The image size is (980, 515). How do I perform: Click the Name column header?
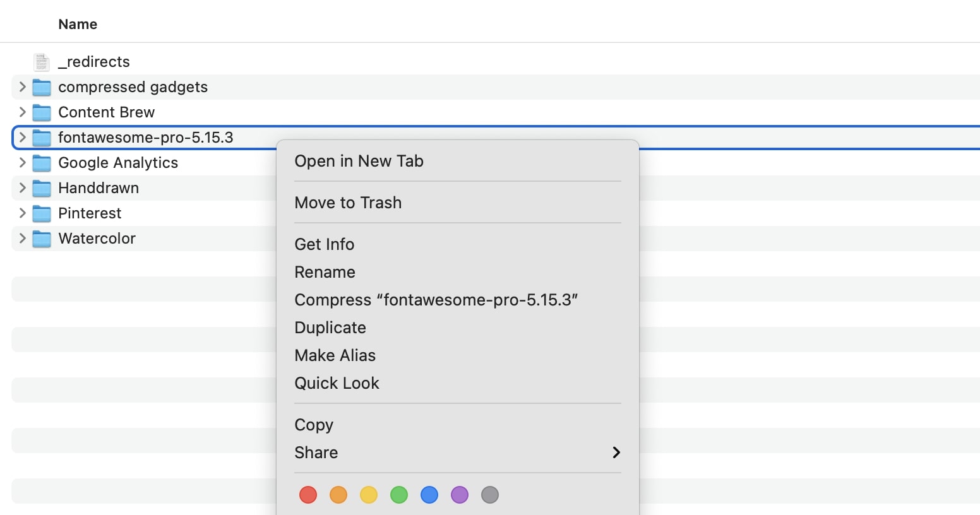78,24
